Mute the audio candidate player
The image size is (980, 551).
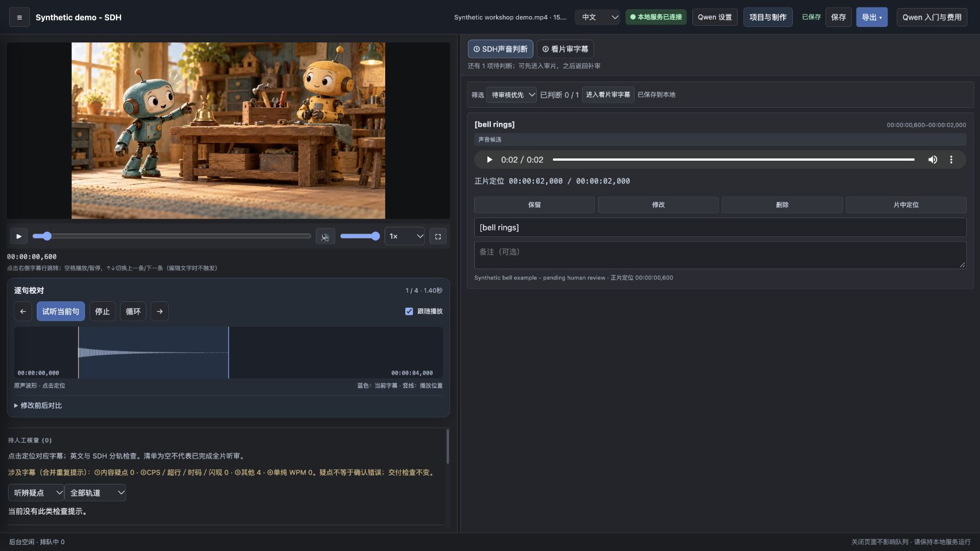[933, 160]
